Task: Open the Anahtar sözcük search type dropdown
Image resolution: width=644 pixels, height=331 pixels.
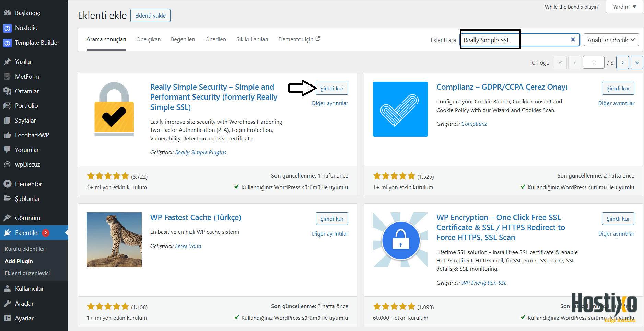Action: (611, 40)
